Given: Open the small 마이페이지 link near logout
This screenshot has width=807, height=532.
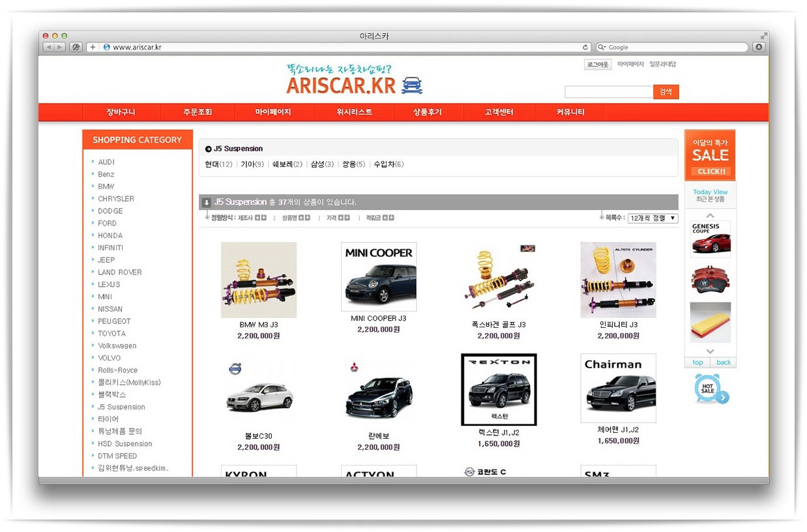Looking at the screenshot, I should 630,65.
